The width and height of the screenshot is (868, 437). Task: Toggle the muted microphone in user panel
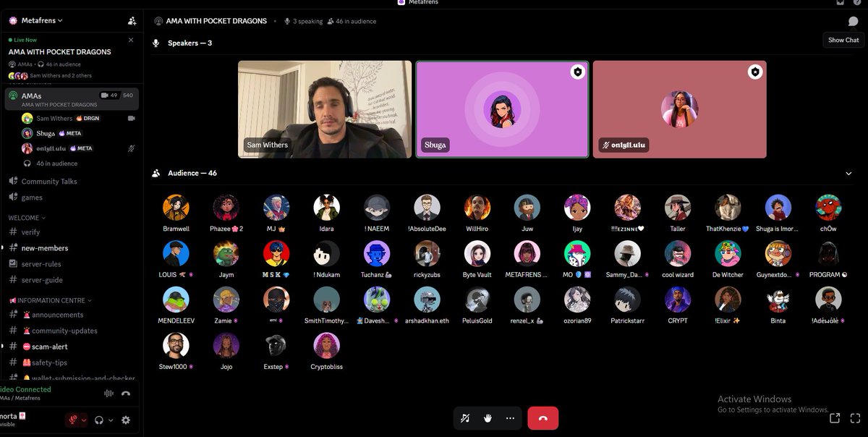click(x=73, y=420)
